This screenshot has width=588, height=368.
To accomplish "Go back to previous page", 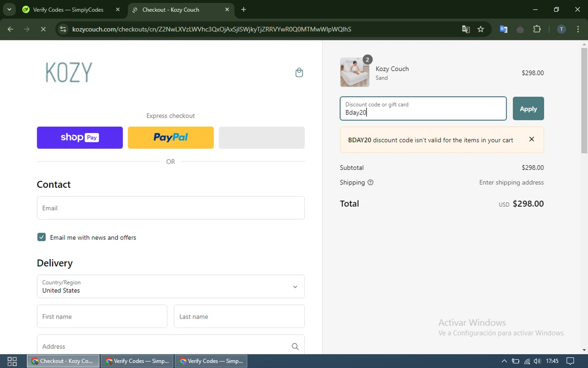I will tap(11, 29).
